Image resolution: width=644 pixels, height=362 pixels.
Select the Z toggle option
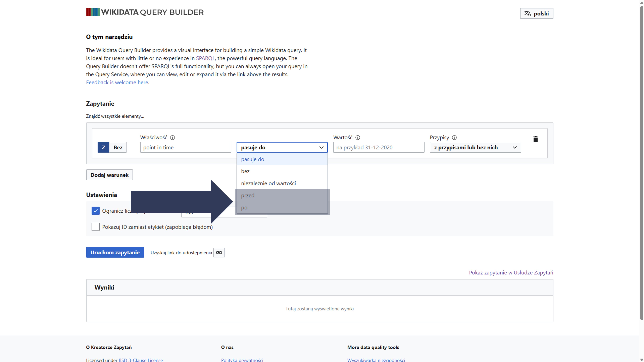point(103,148)
